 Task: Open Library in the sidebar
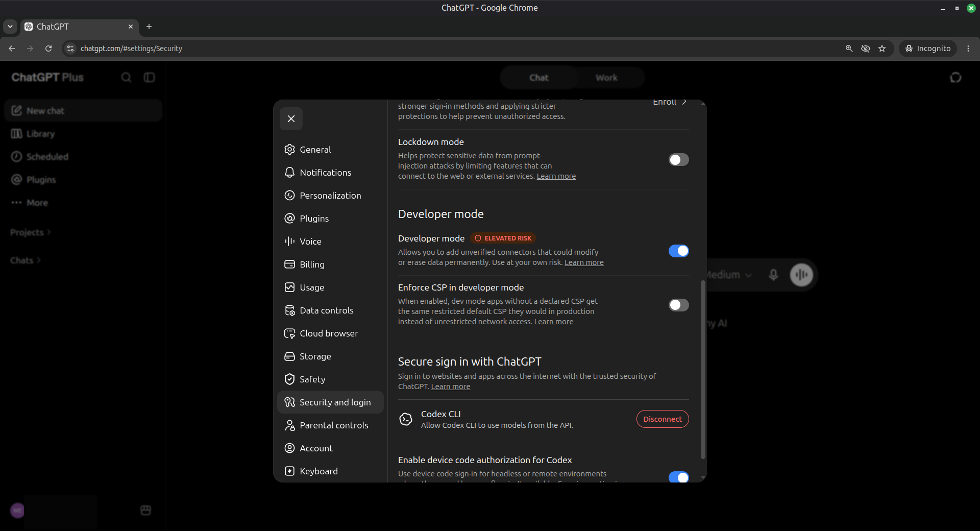(x=83, y=134)
